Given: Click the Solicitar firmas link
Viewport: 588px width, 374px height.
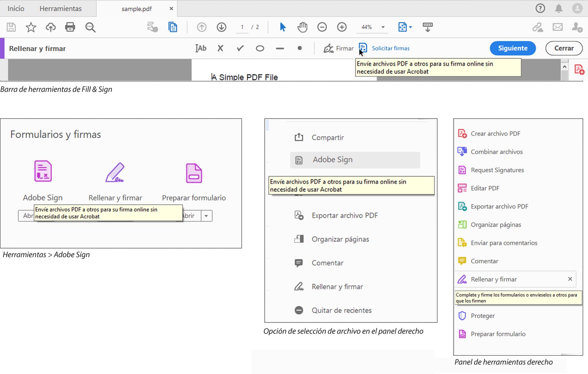Looking at the screenshot, I should 390,48.
